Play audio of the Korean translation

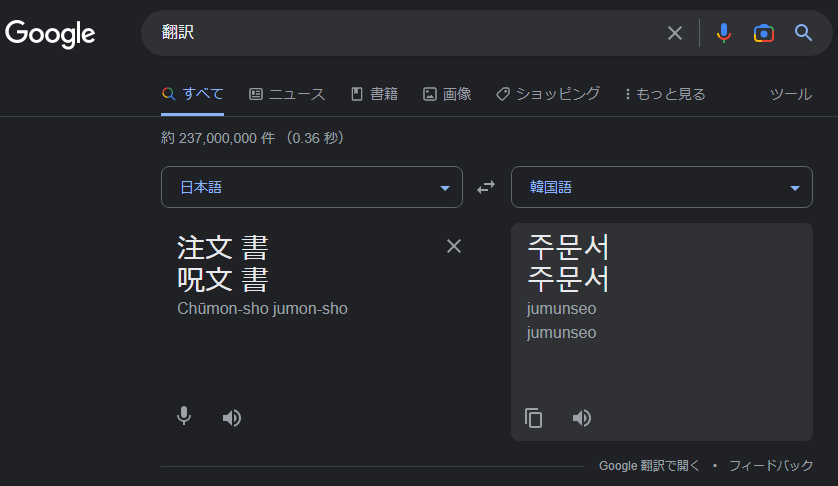click(x=581, y=418)
